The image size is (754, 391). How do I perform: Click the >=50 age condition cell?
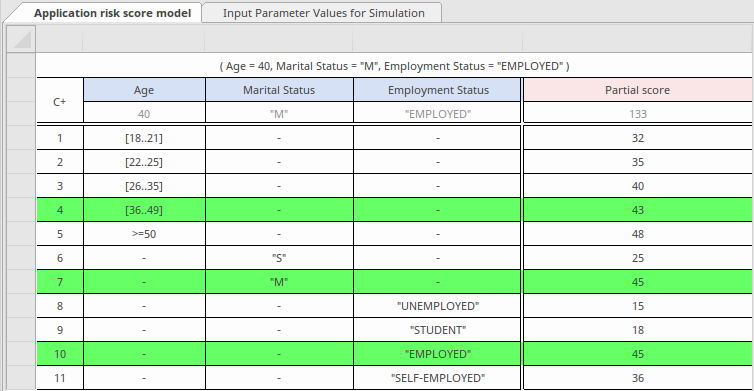(x=144, y=234)
